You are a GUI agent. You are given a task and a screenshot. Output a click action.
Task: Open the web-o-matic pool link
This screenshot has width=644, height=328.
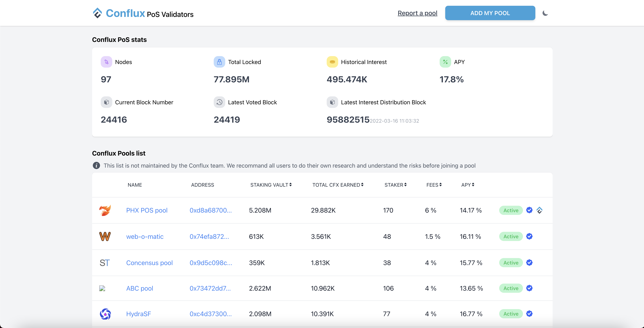(145, 236)
